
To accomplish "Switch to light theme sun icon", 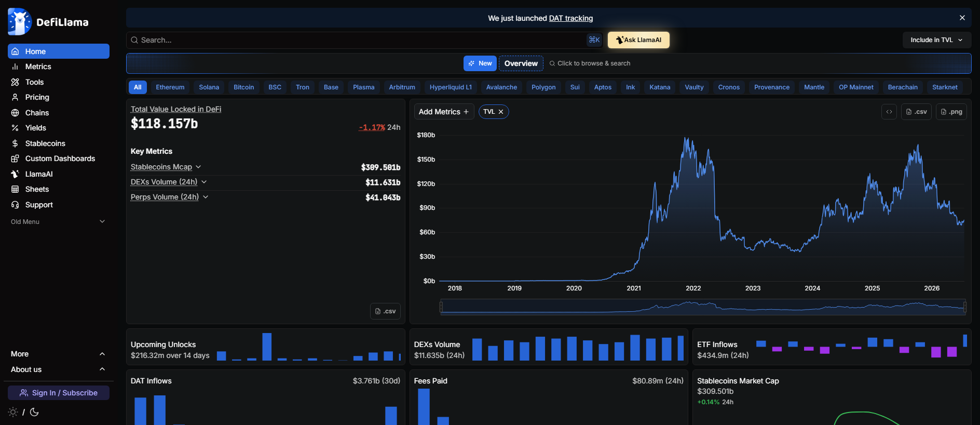I will coord(13,412).
